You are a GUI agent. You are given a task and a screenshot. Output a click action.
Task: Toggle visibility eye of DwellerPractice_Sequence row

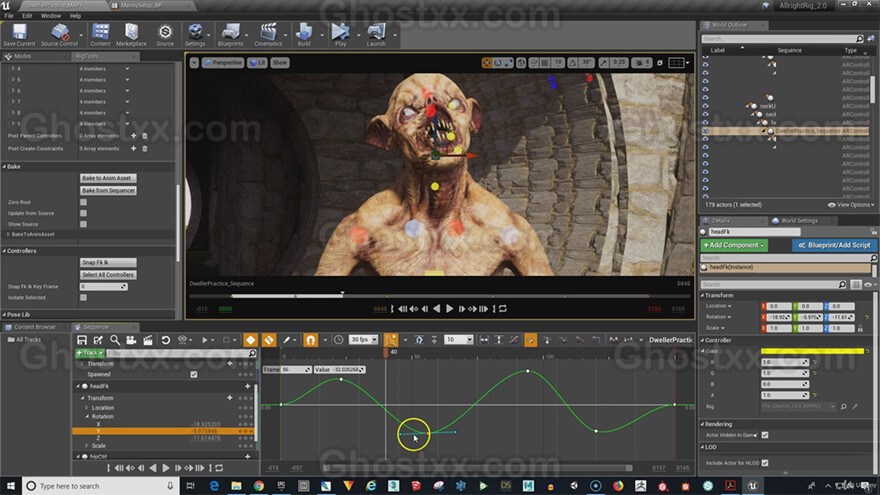pos(705,131)
